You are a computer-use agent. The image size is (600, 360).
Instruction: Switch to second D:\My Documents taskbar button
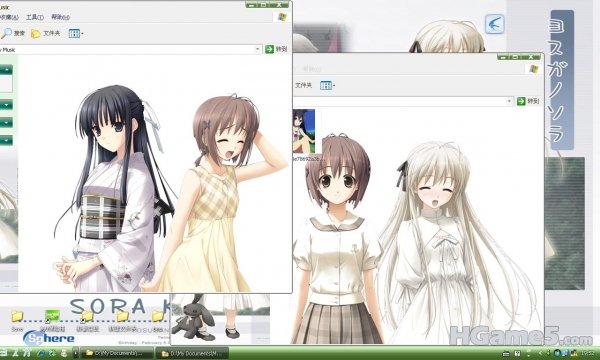[x=192, y=353]
